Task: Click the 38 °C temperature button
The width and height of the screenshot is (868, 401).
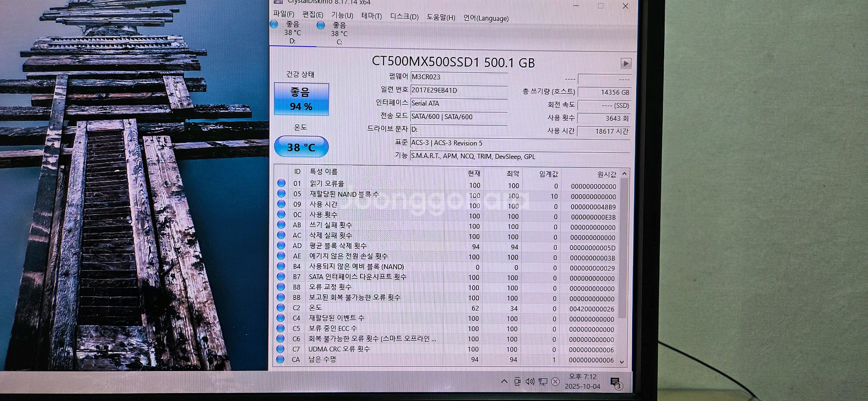Action: [x=301, y=147]
